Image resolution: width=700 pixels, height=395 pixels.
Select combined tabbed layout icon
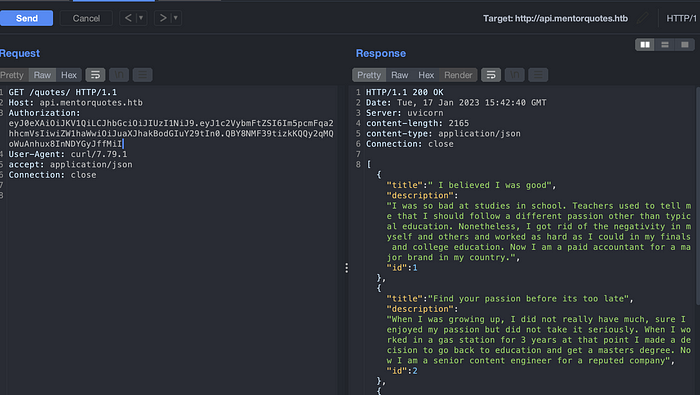point(685,45)
